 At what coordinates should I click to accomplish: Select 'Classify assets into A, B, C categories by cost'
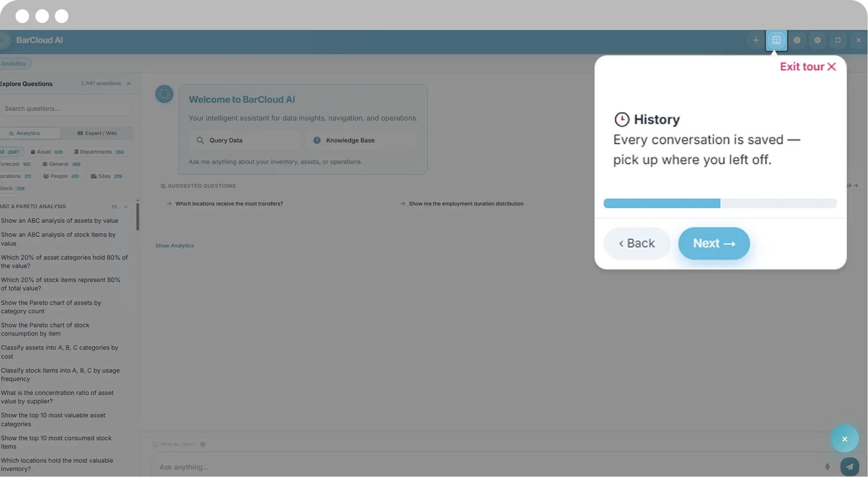pos(59,352)
